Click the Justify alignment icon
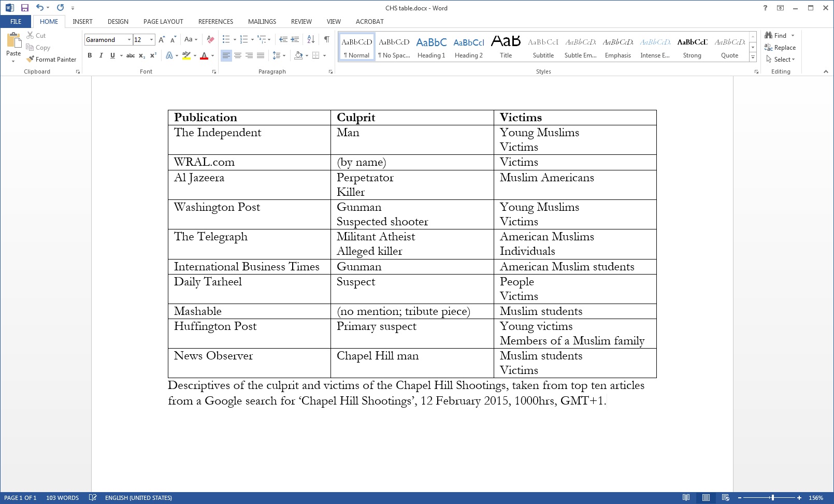This screenshot has width=834, height=504. tap(261, 55)
